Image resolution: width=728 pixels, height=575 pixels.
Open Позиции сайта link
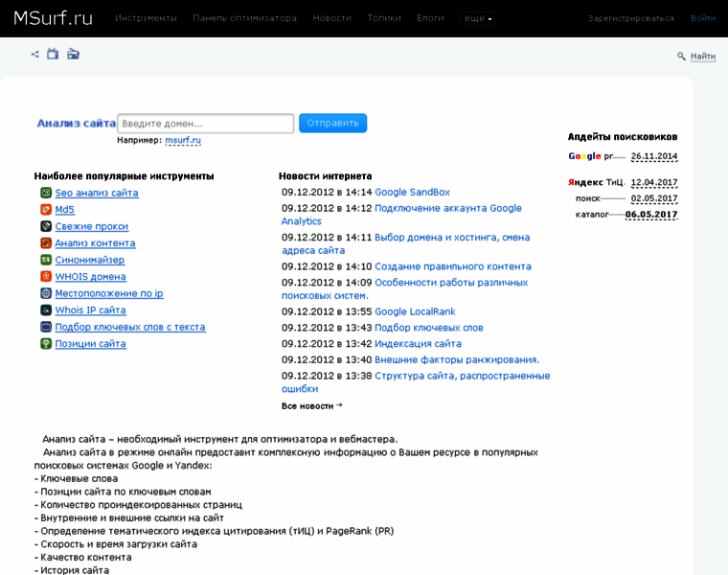pyautogui.click(x=91, y=344)
